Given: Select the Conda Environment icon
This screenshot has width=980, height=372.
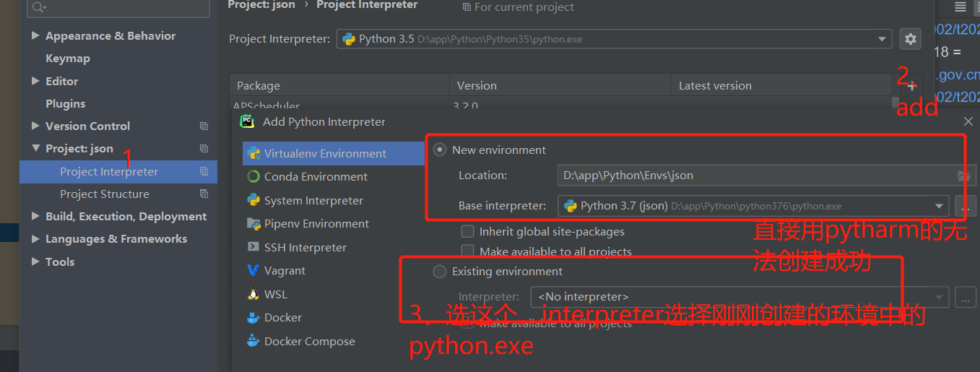Looking at the screenshot, I should click(253, 176).
